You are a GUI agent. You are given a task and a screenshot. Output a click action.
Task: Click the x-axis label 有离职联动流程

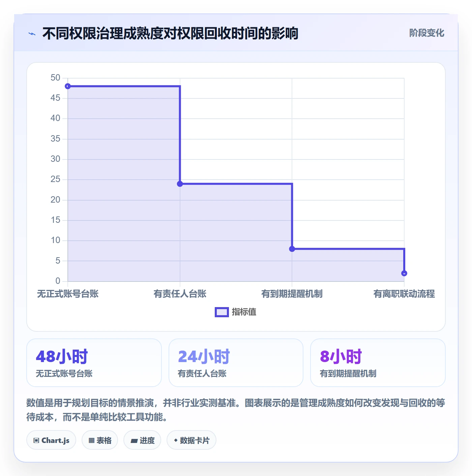pyautogui.click(x=404, y=294)
